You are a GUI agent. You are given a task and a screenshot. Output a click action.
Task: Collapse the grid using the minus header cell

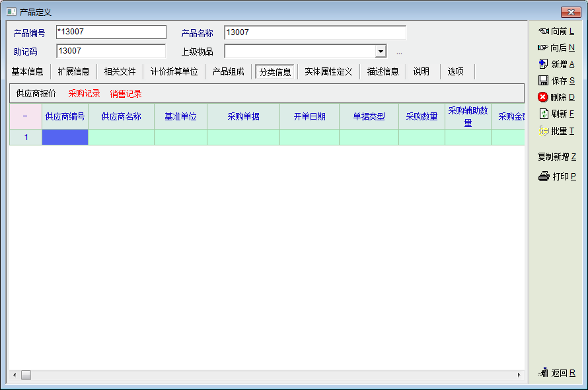tap(25, 116)
